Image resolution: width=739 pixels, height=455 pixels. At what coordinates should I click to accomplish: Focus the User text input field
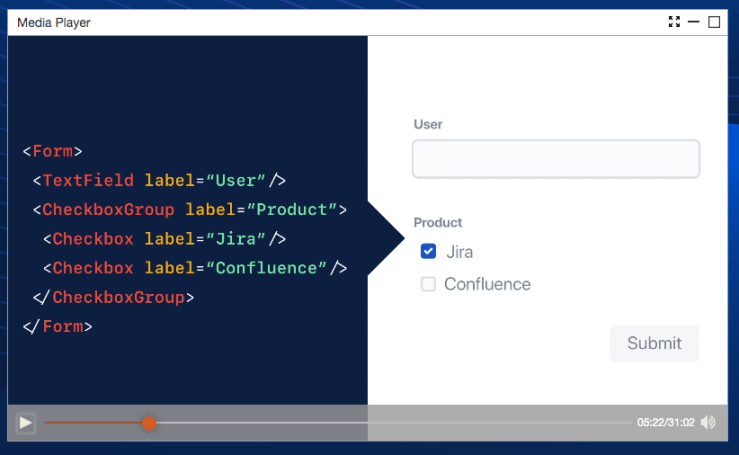coord(555,159)
